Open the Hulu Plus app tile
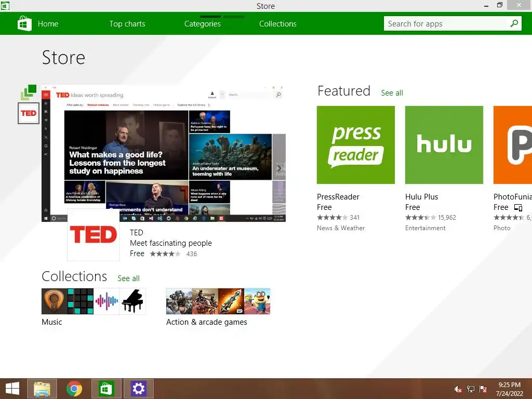 [x=444, y=145]
